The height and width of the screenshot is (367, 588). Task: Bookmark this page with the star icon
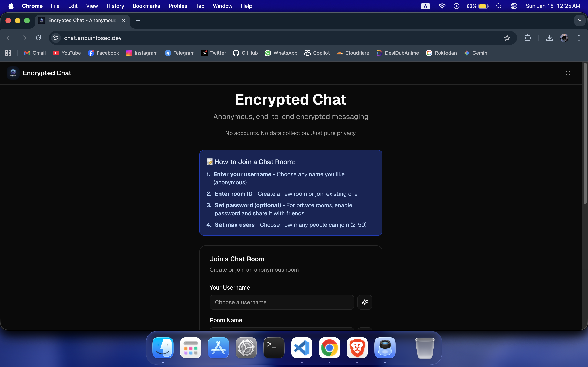click(507, 38)
